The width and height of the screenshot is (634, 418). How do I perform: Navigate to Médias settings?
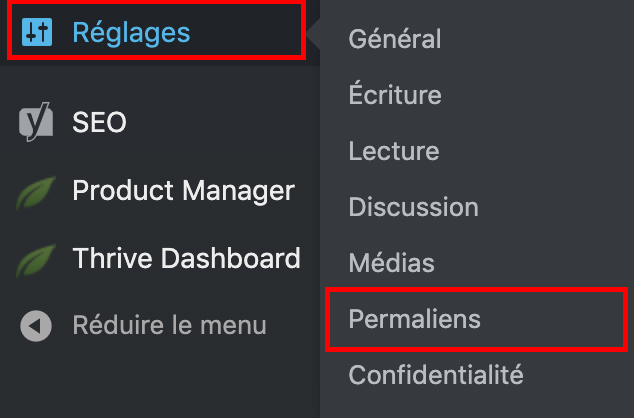click(391, 263)
